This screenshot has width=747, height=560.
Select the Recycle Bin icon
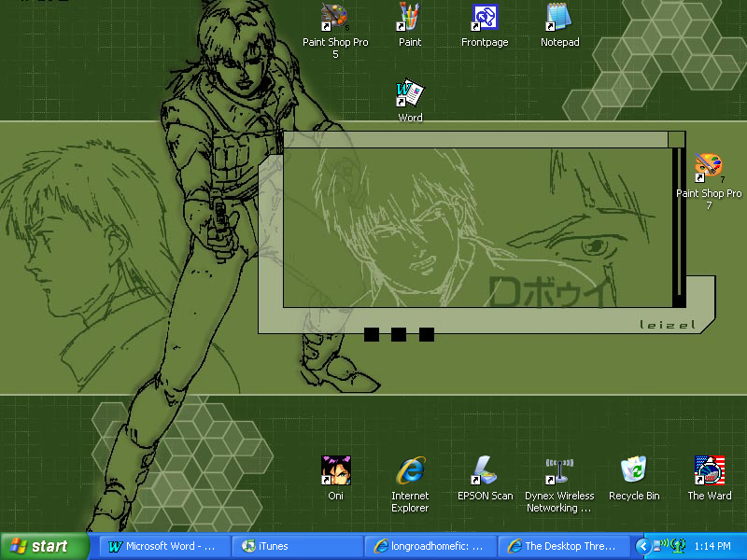[634, 478]
